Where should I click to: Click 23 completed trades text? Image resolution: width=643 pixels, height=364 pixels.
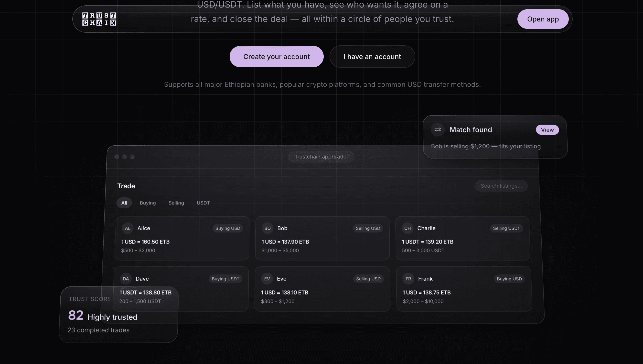point(99,330)
